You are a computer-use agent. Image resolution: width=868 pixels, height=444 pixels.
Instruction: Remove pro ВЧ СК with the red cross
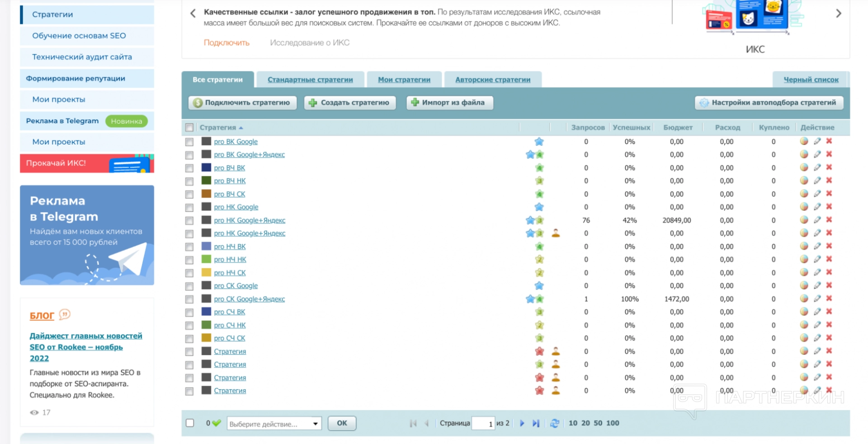[829, 193]
